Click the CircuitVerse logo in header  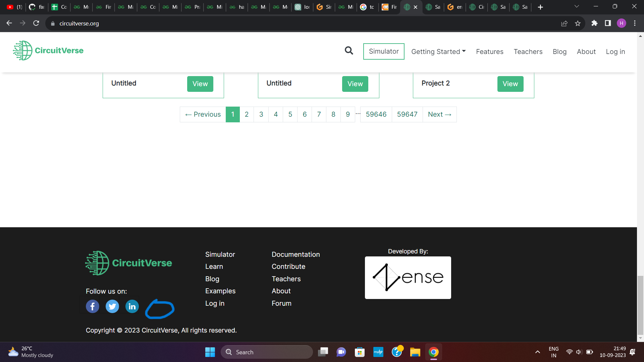coord(48,51)
